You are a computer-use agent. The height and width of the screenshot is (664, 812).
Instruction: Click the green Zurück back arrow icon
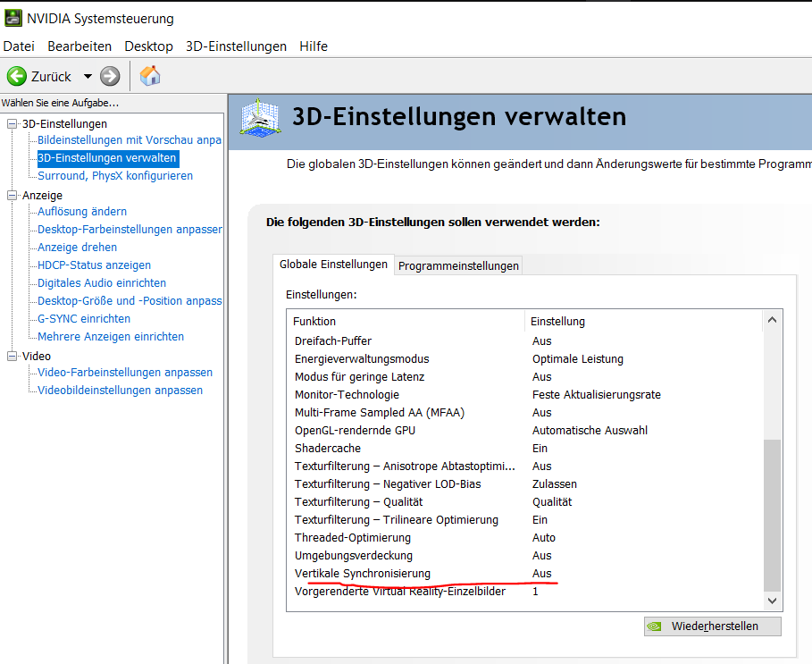pos(17,76)
